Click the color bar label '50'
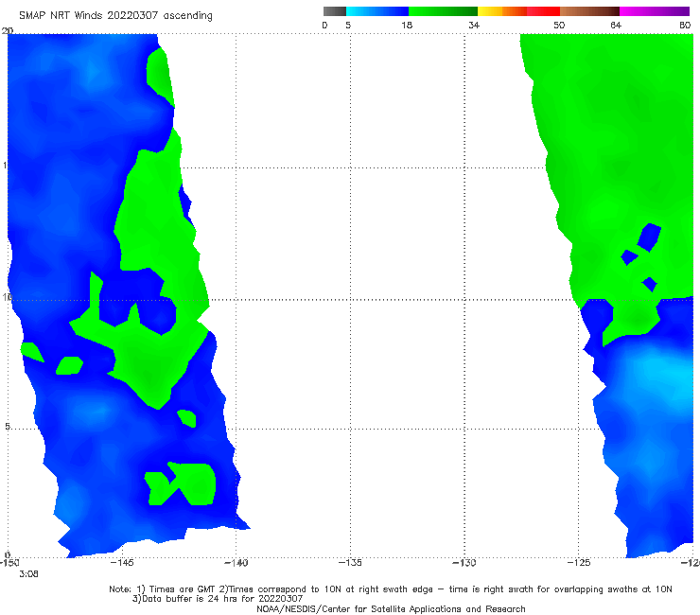This screenshot has height=615, width=700. pos(559,25)
